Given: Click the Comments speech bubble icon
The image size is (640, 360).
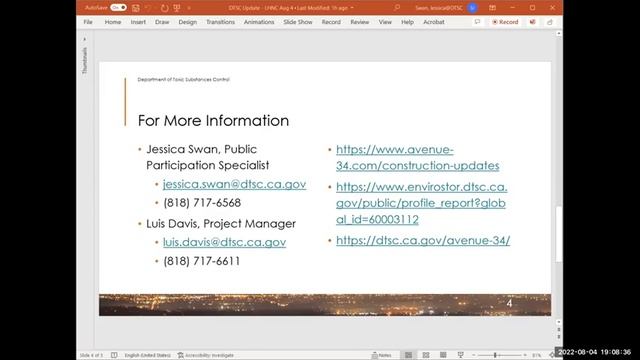Looking at the screenshot, I should click(x=477, y=22).
